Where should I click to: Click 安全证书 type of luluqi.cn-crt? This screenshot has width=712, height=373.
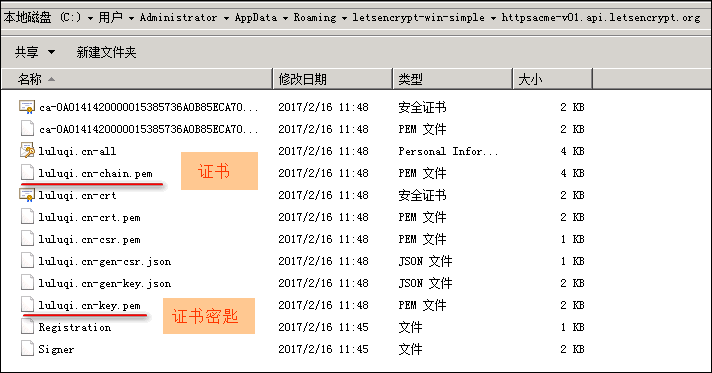(x=422, y=195)
